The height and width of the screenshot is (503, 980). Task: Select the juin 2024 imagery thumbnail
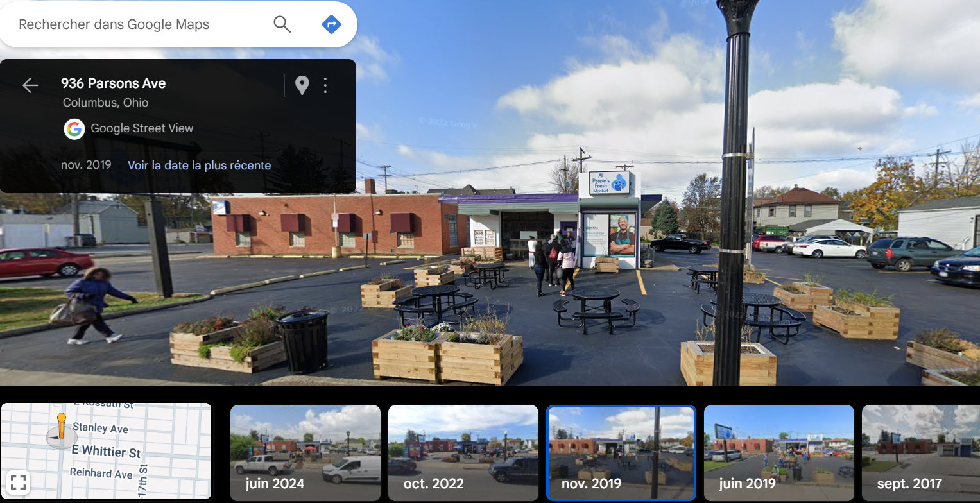coord(305,453)
